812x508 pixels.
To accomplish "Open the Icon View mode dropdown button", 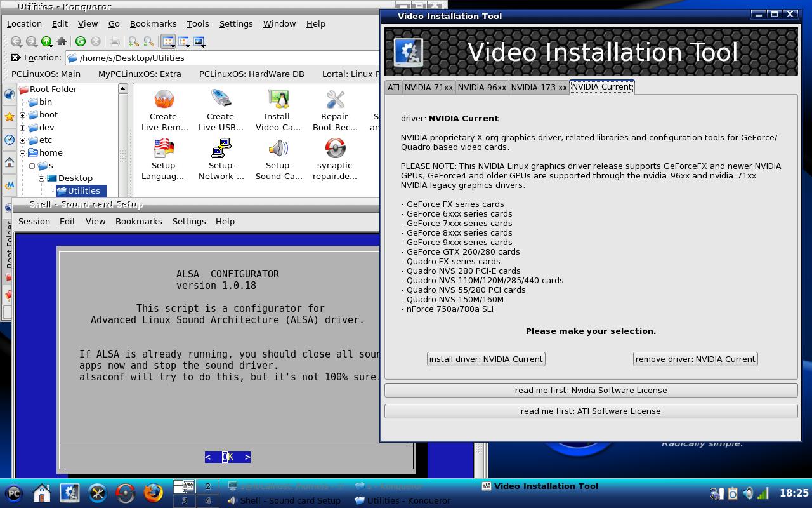I will [x=168, y=41].
